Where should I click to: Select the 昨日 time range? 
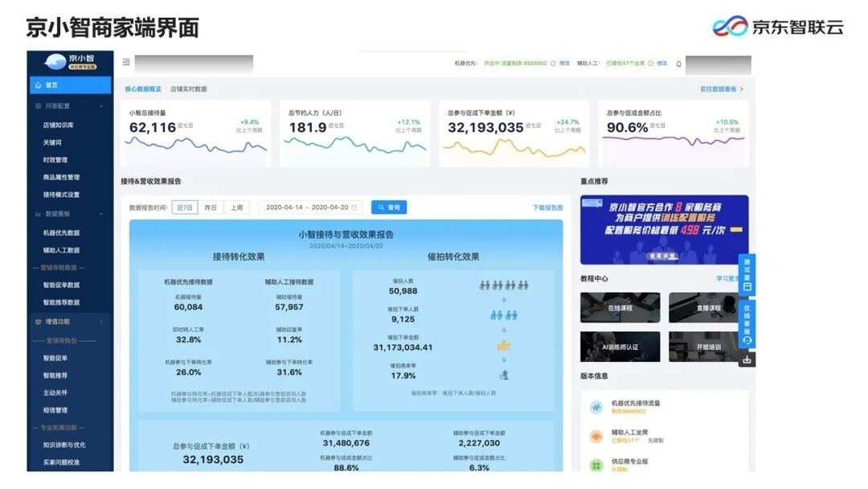point(211,208)
